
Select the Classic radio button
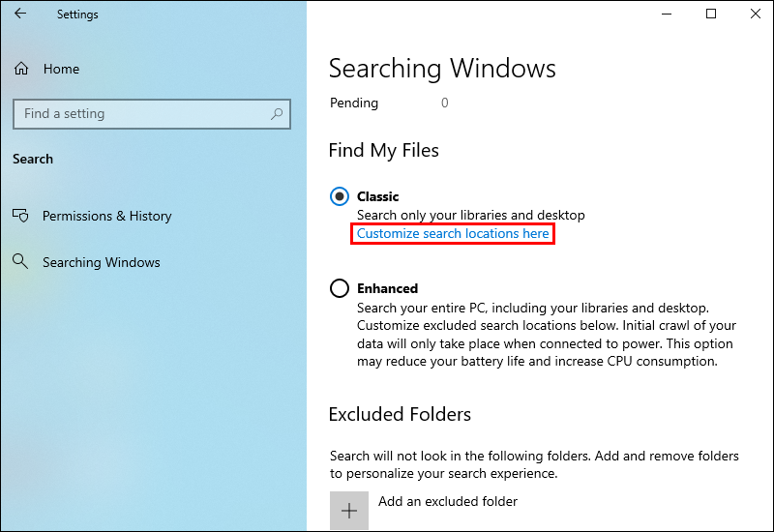[x=340, y=196]
